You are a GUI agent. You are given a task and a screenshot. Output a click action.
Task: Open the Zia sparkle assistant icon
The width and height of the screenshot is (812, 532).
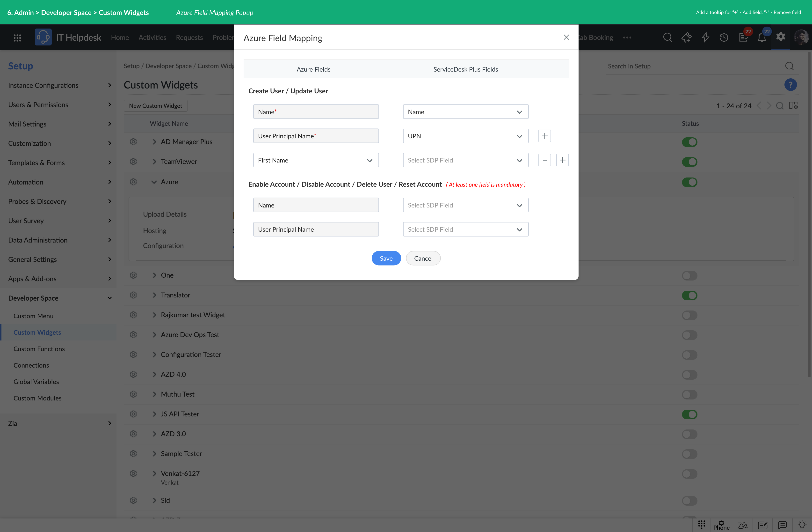tap(686, 37)
